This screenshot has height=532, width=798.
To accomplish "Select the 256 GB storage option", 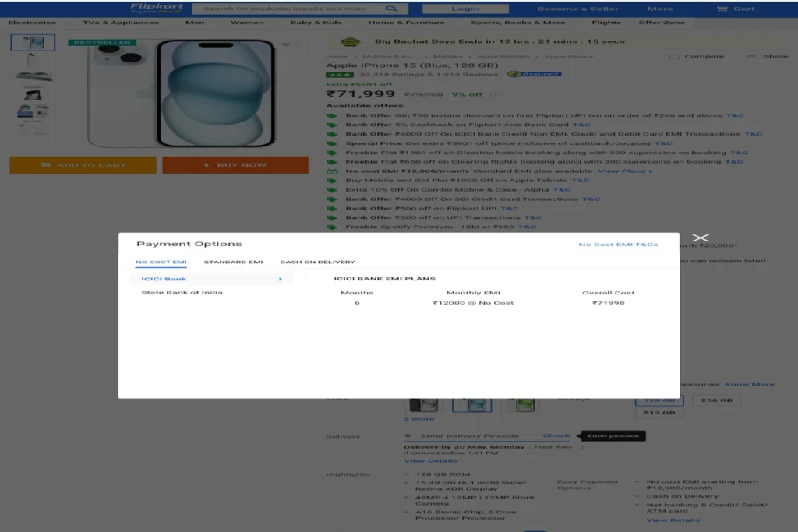I will click(x=717, y=400).
